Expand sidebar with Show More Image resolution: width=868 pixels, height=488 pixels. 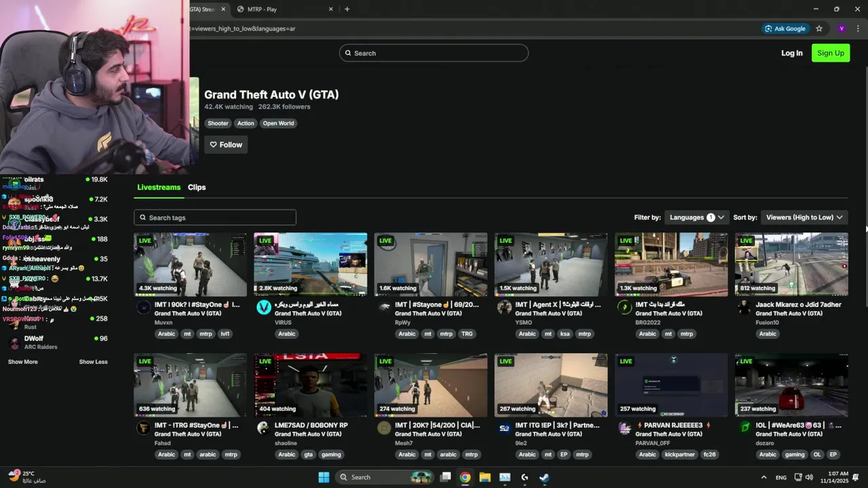[x=23, y=362]
